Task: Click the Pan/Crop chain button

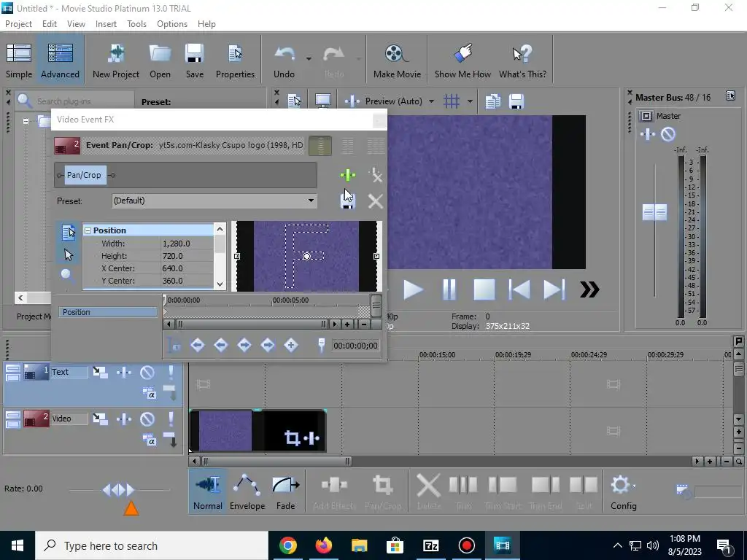Action: (x=84, y=175)
